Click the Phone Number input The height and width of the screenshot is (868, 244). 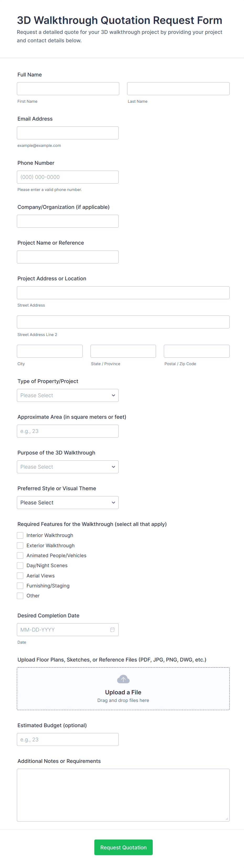tap(68, 177)
